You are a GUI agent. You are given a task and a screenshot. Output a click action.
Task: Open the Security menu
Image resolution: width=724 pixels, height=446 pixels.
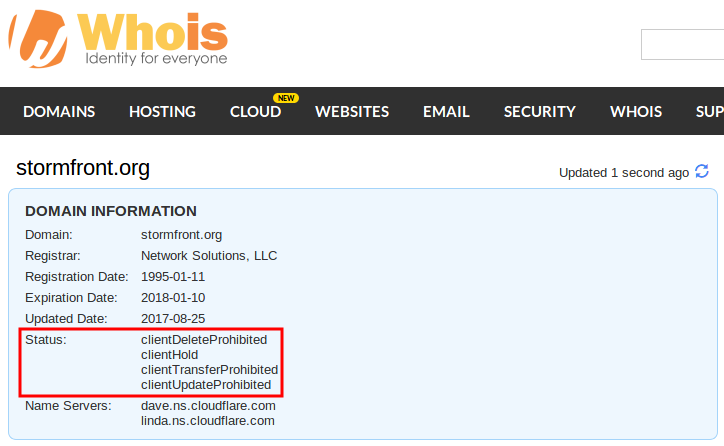[x=539, y=112]
